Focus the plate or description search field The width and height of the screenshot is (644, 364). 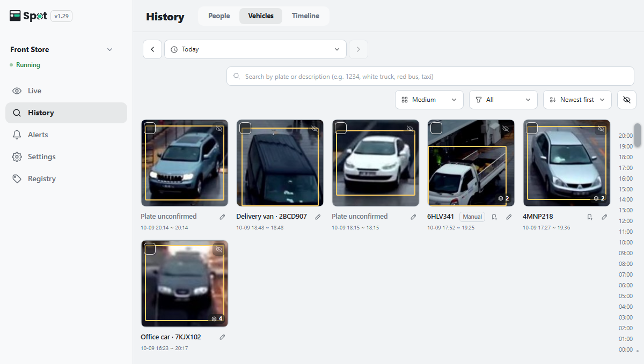tap(430, 77)
